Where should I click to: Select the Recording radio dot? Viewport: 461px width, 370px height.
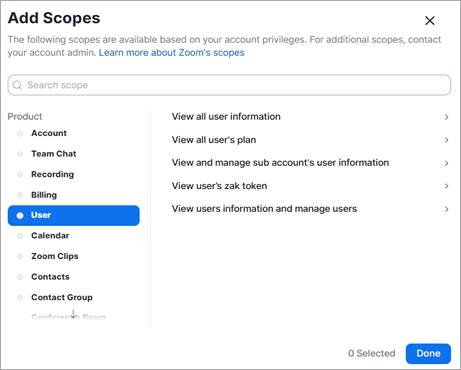(20, 174)
